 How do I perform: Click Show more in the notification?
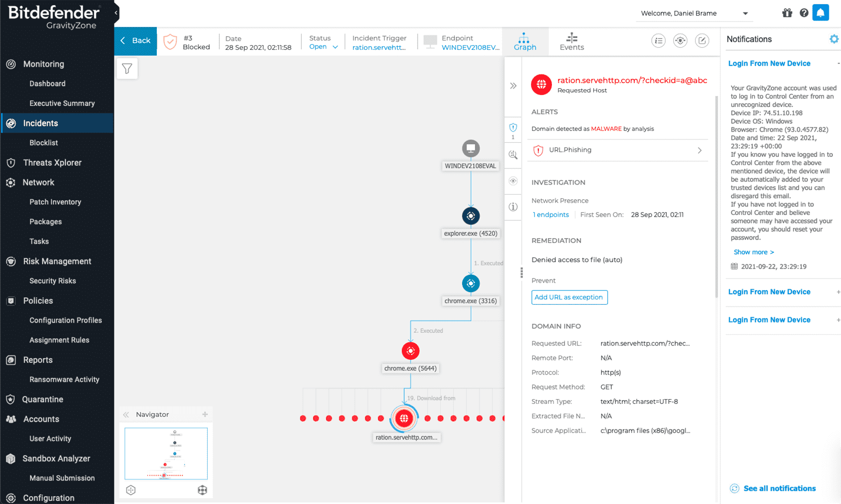(x=753, y=252)
